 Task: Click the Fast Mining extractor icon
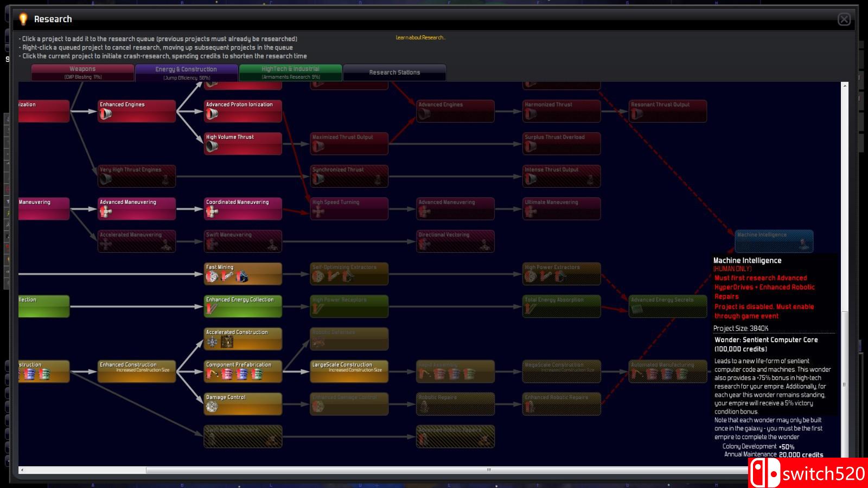[212, 277]
